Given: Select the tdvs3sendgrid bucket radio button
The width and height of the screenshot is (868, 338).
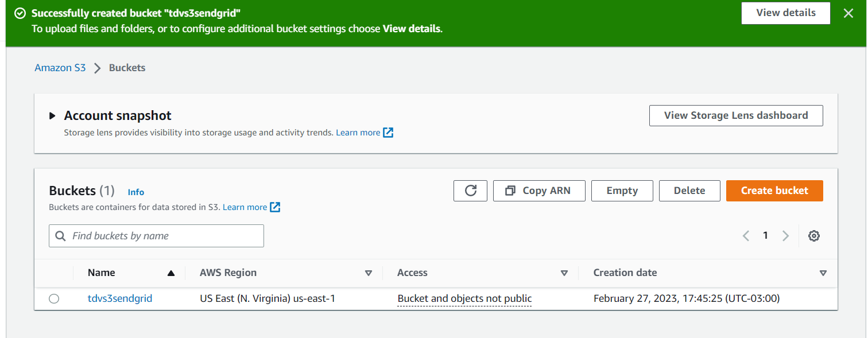Looking at the screenshot, I should point(54,298).
